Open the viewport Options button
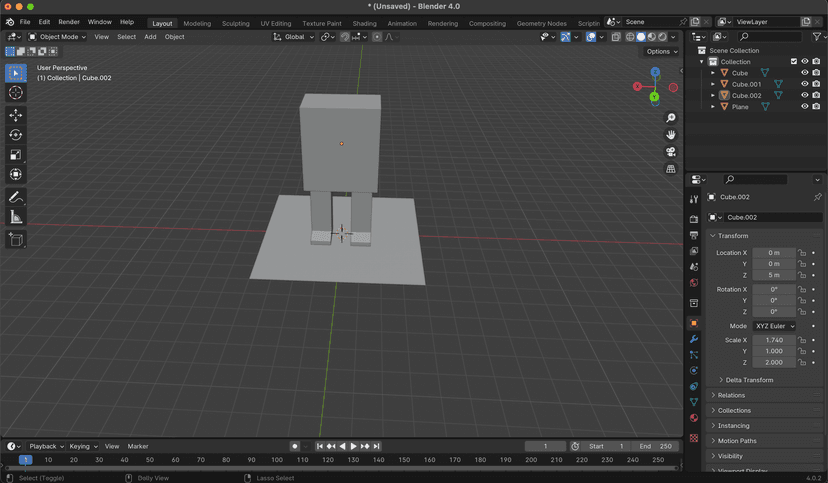 pyautogui.click(x=662, y=52)
